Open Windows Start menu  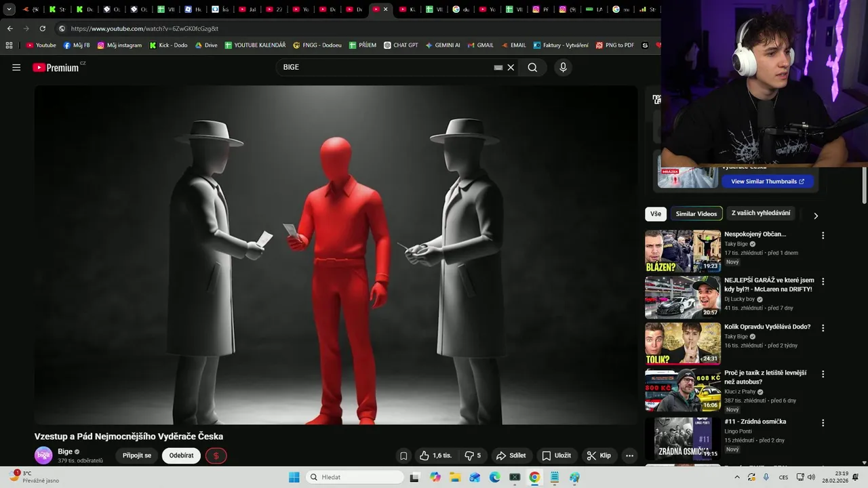[294, 477]
